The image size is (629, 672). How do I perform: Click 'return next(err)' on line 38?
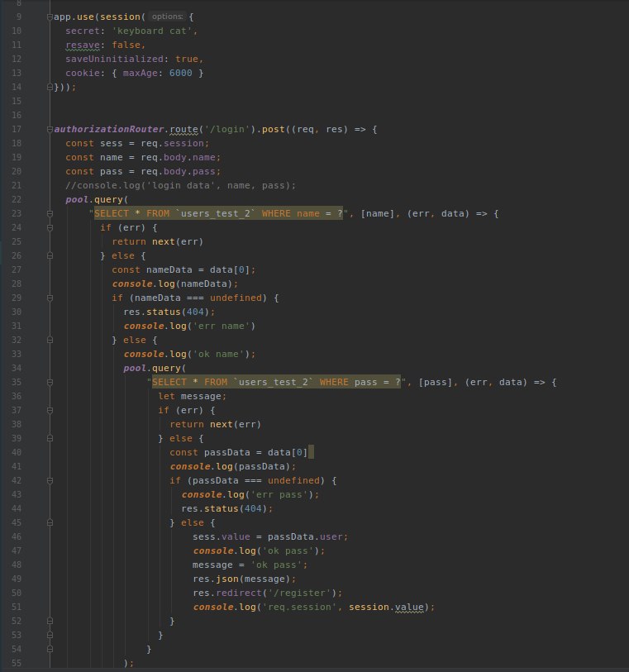(215, 424)
